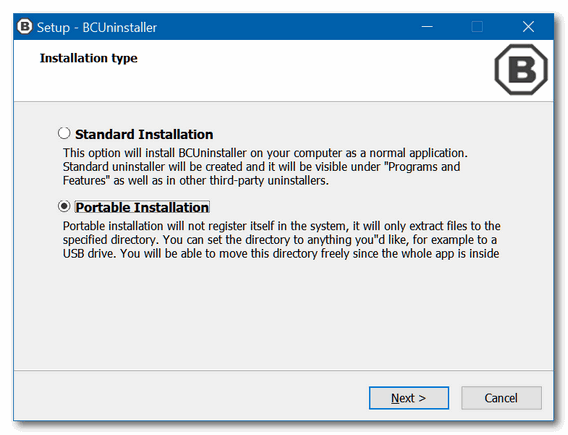Click the 'Portable installation will not register' line

tap(281, 226)
